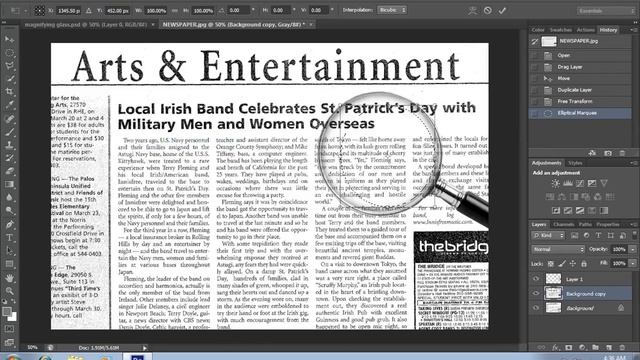
Task: Open the History panel flyout menu
Action: click(632, 30)
